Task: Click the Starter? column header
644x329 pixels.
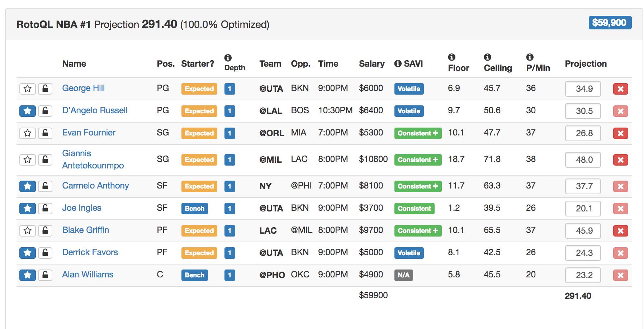Action: (x=198, y=64)
